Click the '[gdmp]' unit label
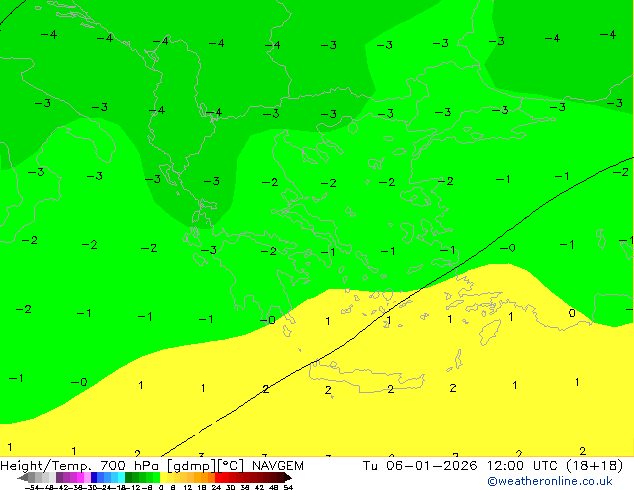Image resolution: width=634 pixels, height=490 pixels. 192,466
